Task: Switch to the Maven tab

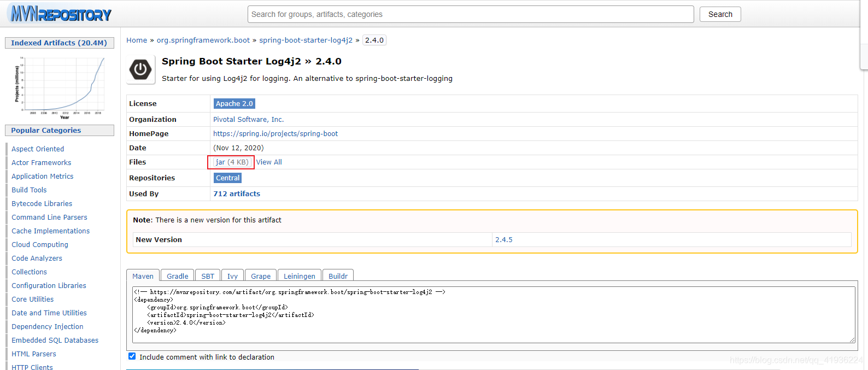Action: pos(143,276)
